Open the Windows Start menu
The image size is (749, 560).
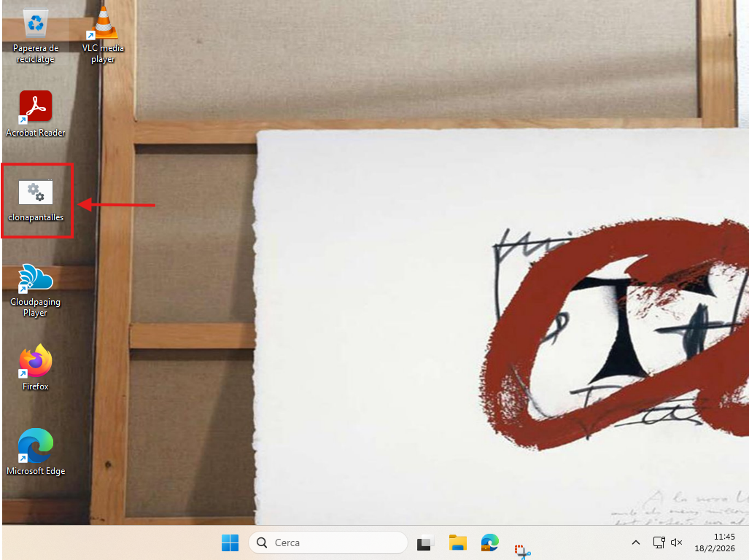(230, 542)
